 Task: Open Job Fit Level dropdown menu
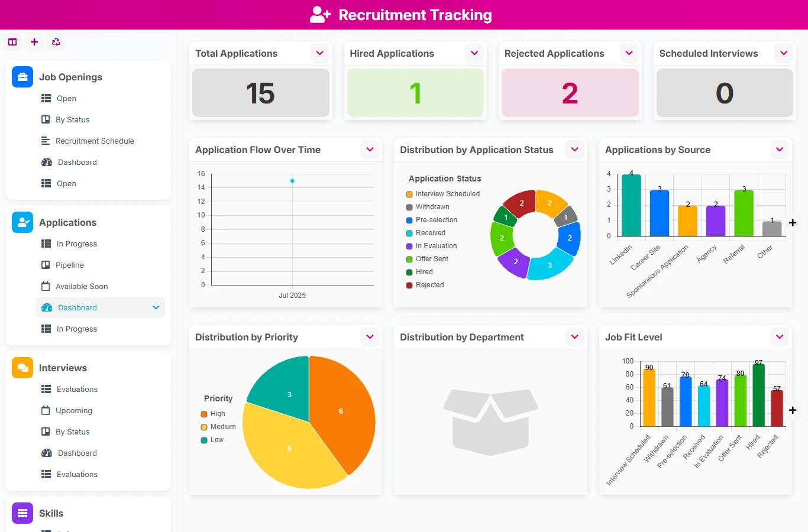click(780, 337)
